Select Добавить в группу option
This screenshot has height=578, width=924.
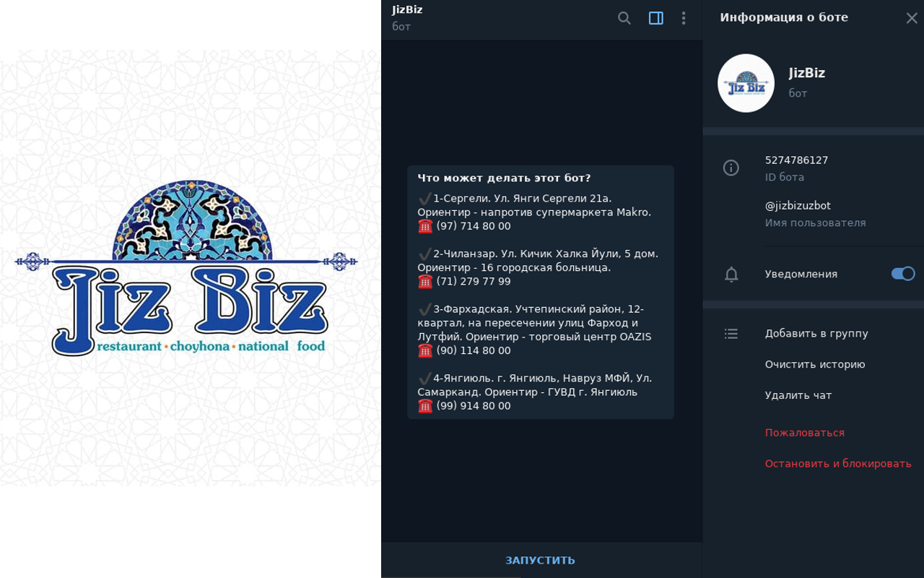click(816, 334)
